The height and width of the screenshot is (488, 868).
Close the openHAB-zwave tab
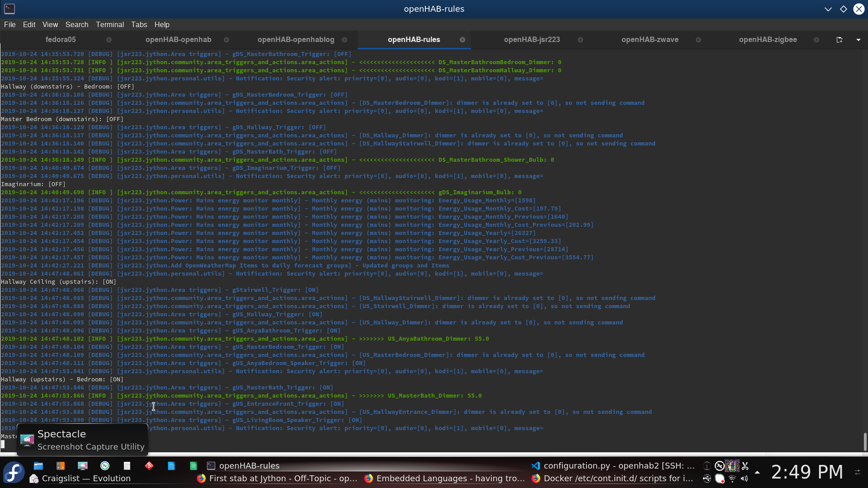(x=698, y=40)
